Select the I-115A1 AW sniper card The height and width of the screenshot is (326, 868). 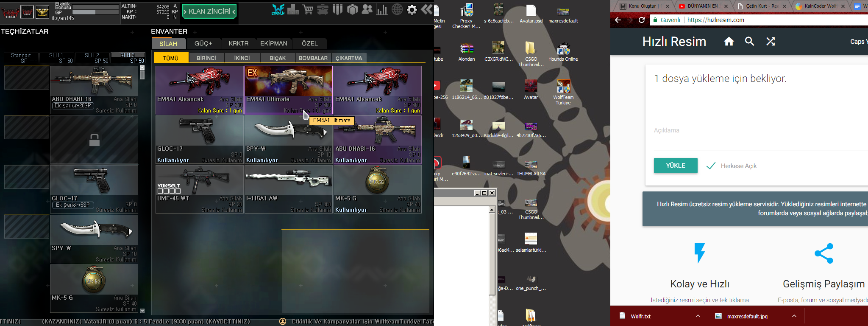pyautogui.click(x=289, y=189)
